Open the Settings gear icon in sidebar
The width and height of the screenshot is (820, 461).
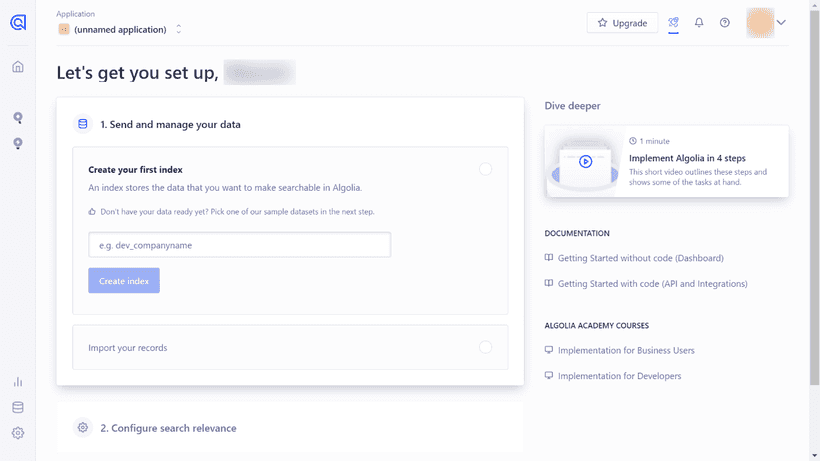coord(18,433)
